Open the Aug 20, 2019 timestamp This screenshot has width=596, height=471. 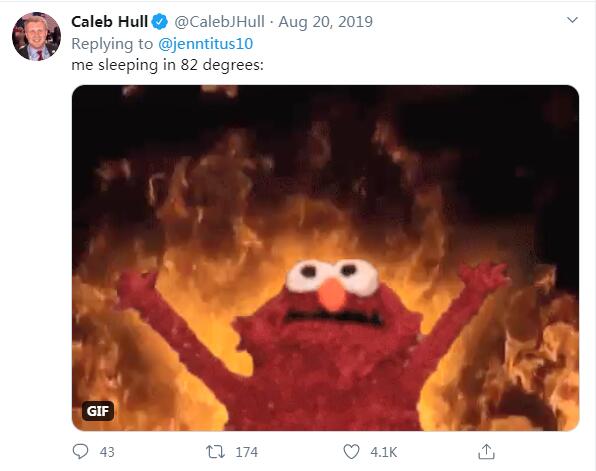[x=325, y=22]
